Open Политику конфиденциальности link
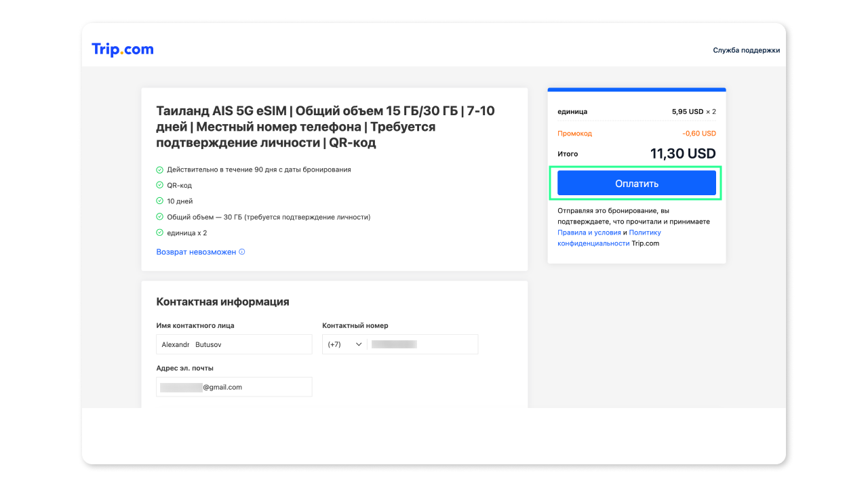The height and width of the screenshot is (488, 868). (609, 238)
